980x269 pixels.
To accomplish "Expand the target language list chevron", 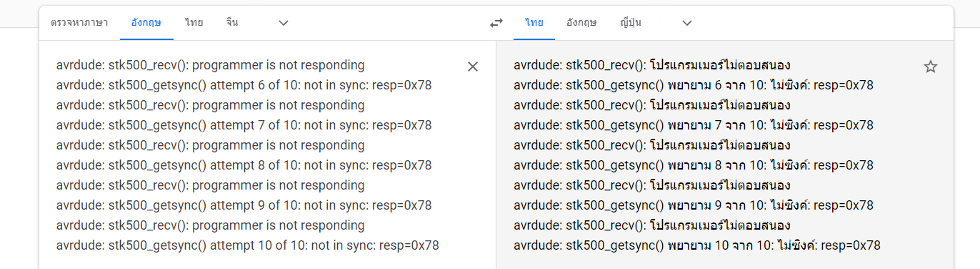I will click(x=687, y=23).
